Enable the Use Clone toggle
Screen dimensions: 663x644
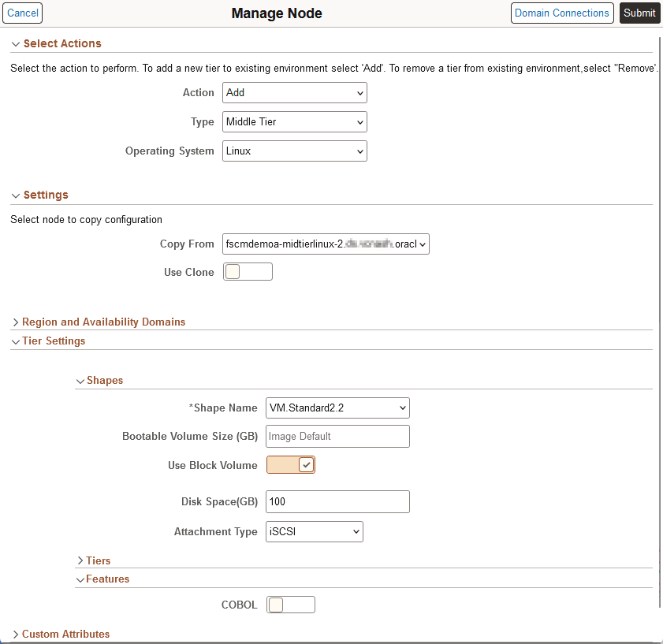(x=248, y=271)
